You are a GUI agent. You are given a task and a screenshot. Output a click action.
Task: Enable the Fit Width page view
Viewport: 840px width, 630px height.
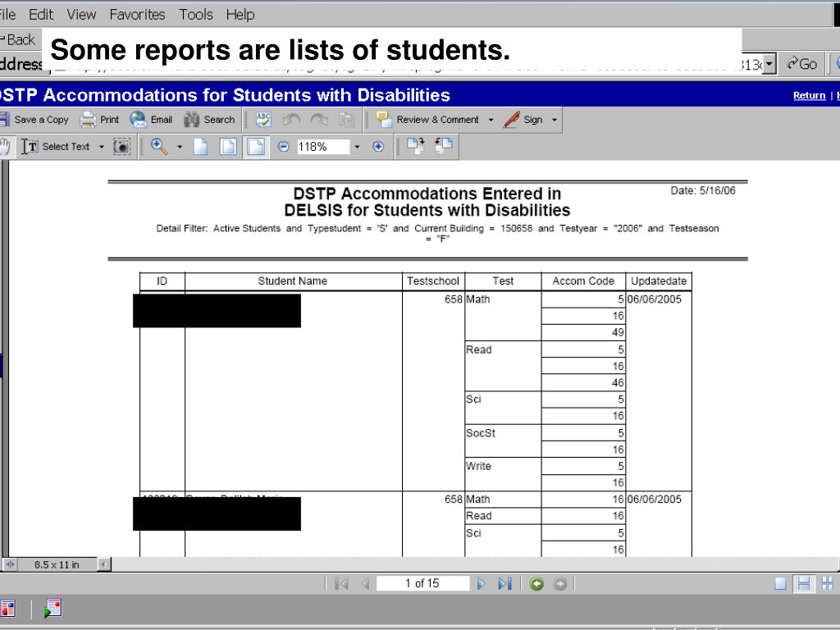coord(257,147)
